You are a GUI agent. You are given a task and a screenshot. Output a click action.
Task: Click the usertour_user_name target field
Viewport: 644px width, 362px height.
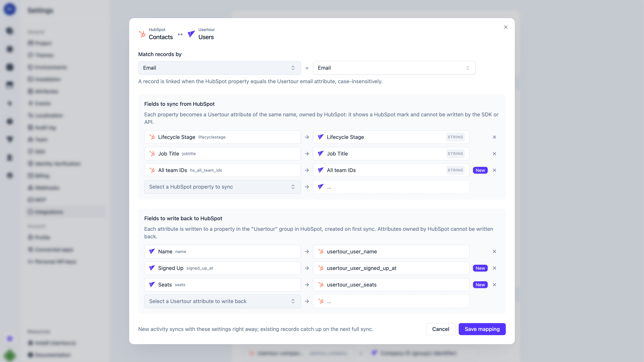click(x=391, y=251)
